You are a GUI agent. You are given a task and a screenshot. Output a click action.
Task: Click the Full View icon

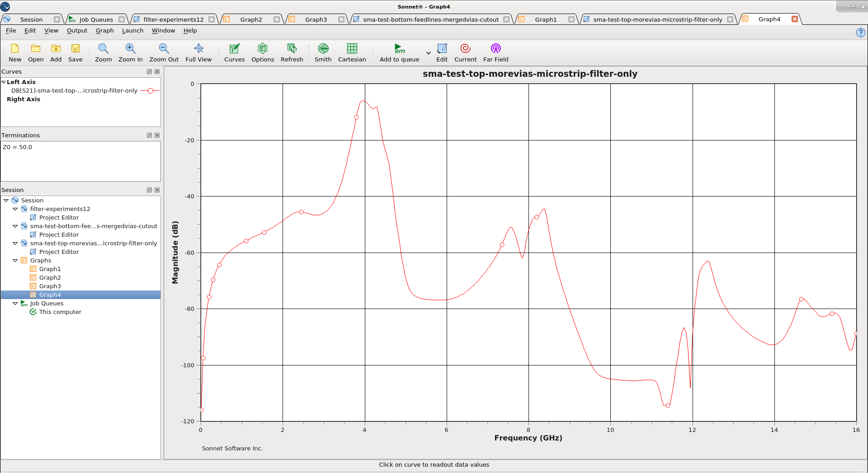click(198, 48)
